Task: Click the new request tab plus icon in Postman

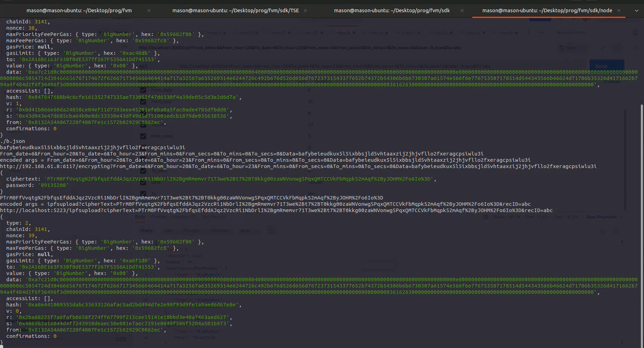Action: (x=528, y=32)
